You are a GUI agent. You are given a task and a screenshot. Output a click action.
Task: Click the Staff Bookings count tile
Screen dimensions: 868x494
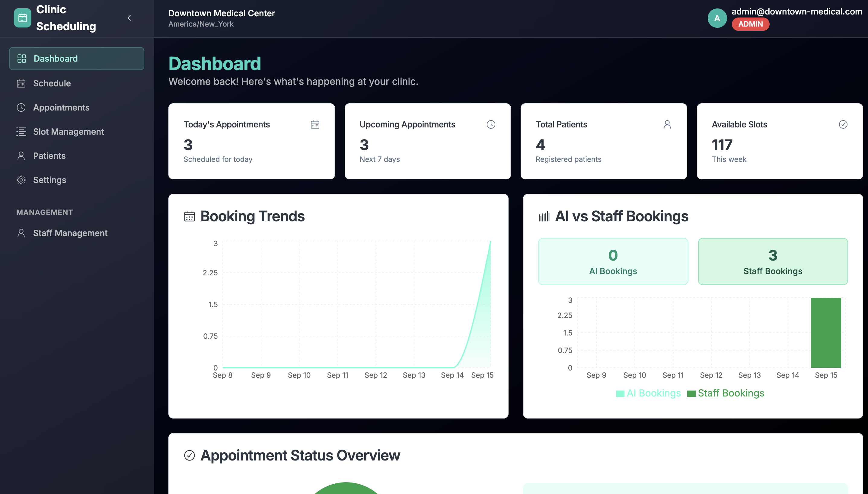pyautogui.click(x=772, y=261)
